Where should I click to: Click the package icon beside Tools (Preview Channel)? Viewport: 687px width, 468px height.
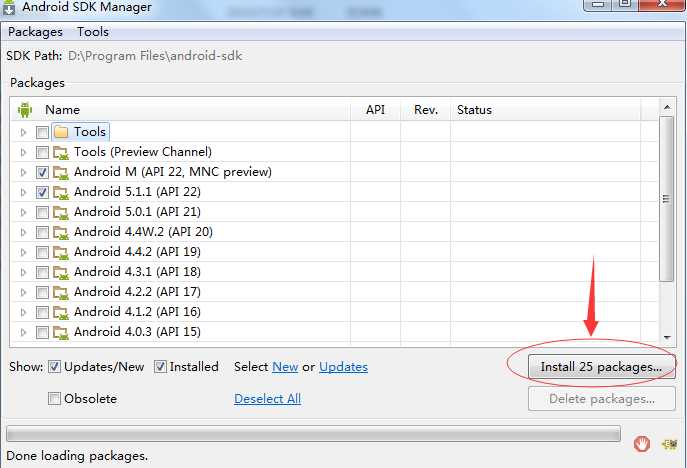pos(60,152)
